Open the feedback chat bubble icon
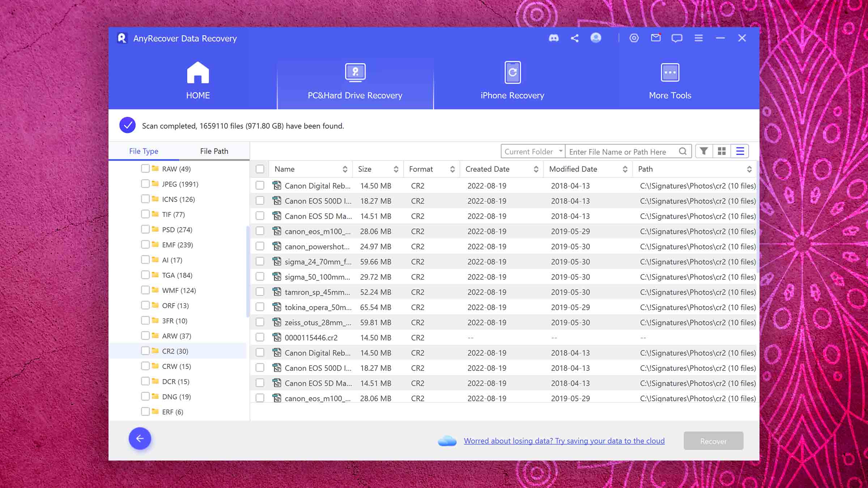The height and width of the screenshot is (488, 868). (677, 38)
